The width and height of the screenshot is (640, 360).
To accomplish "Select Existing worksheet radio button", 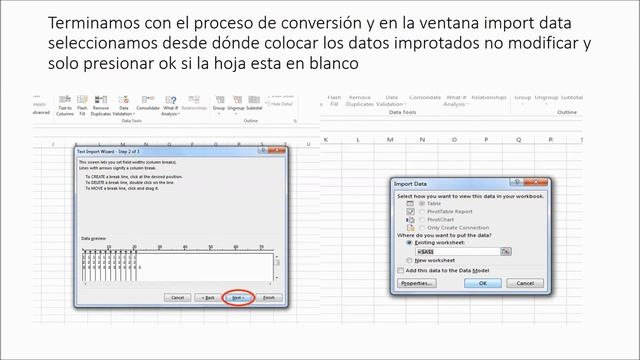I will [x=409, y=242].
